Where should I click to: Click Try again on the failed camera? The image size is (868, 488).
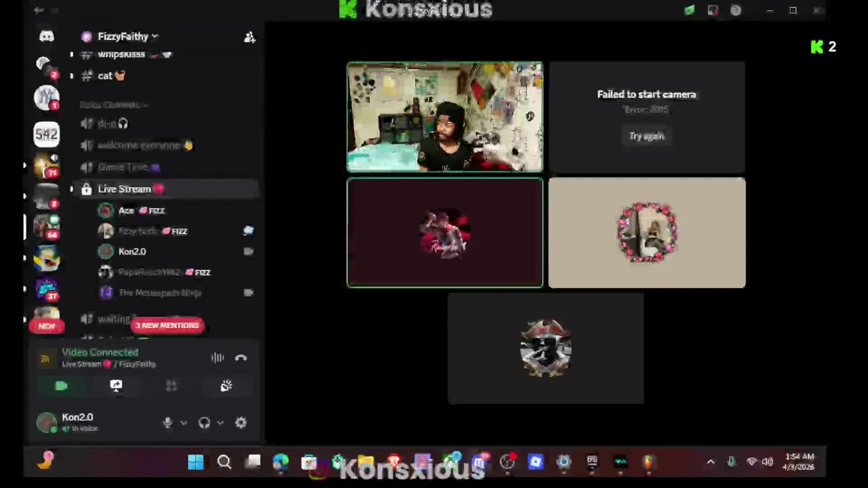[x=646, y=136]
